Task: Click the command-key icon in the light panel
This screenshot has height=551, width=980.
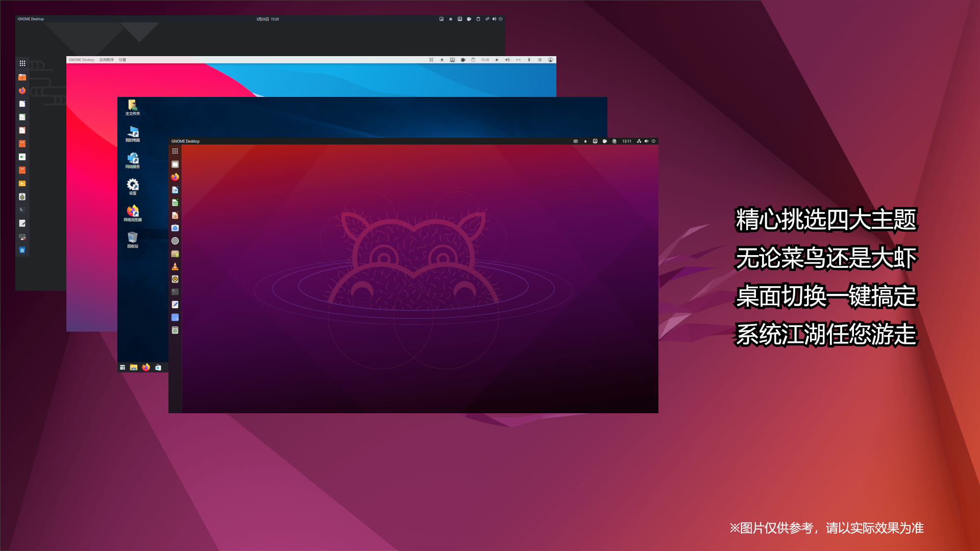Action: (431, 60)
